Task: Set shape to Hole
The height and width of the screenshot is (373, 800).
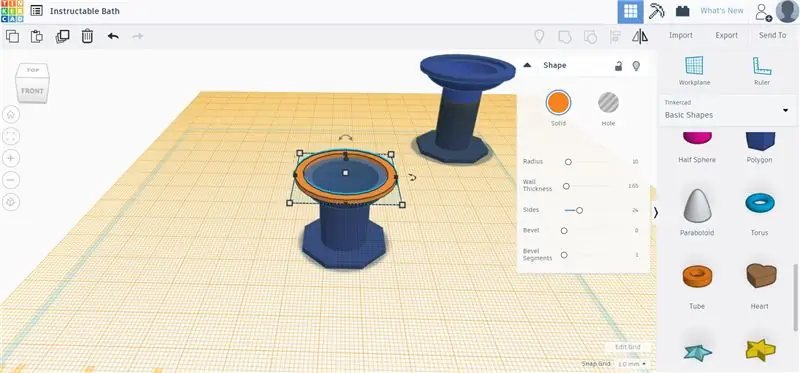Action: [x=608, y=108]
